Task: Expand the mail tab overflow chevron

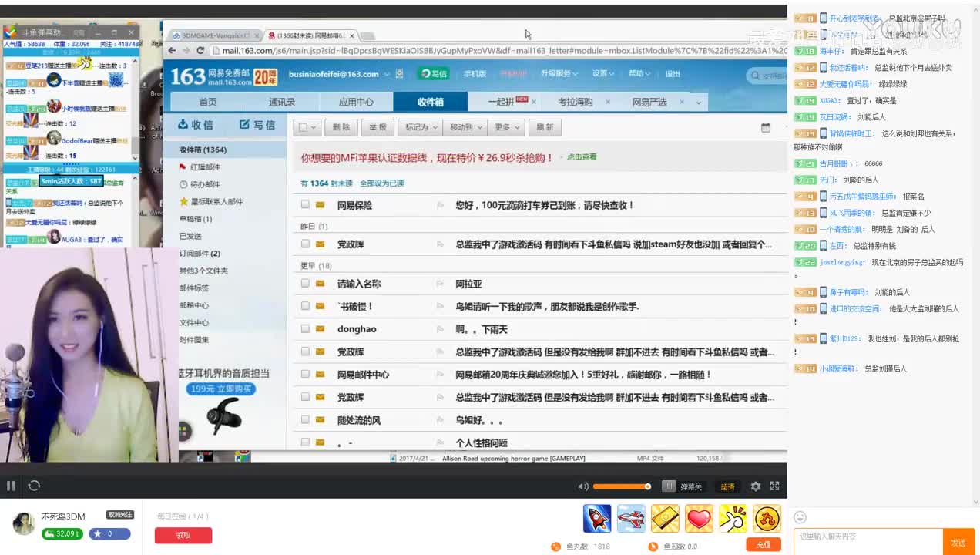Action: pos(699,102)
